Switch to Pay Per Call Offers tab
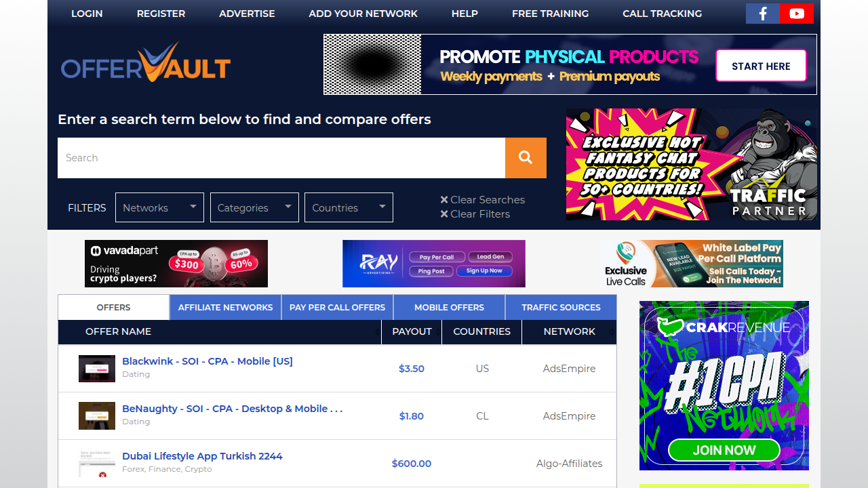 [x=337, y=307]
